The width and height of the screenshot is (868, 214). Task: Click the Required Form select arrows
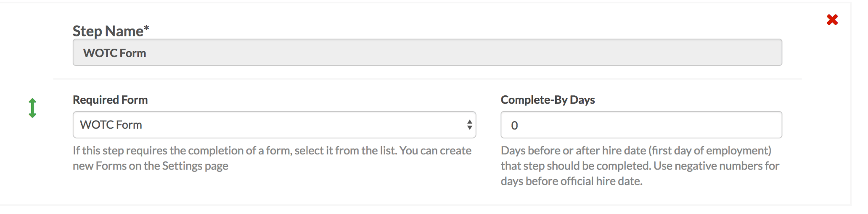coord(469,125)
